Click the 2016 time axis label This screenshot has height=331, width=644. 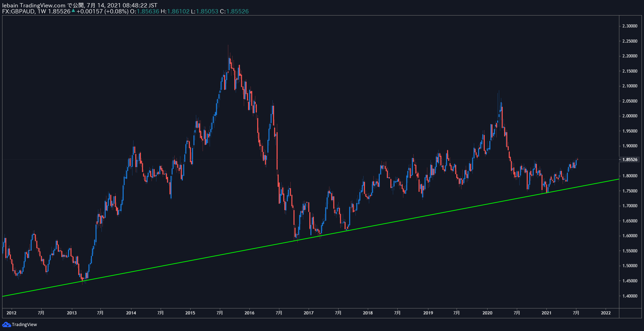pyautogui.click(x=249, y=313)
